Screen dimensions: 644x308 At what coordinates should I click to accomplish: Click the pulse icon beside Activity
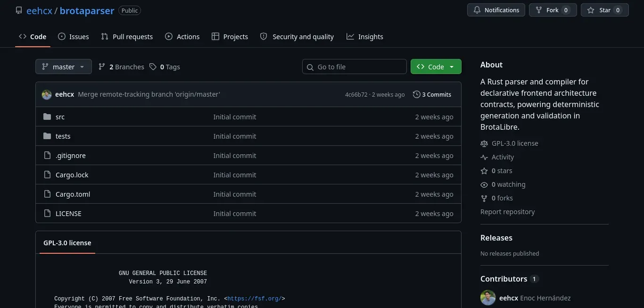pyautogui.click(x=484, y=157)
